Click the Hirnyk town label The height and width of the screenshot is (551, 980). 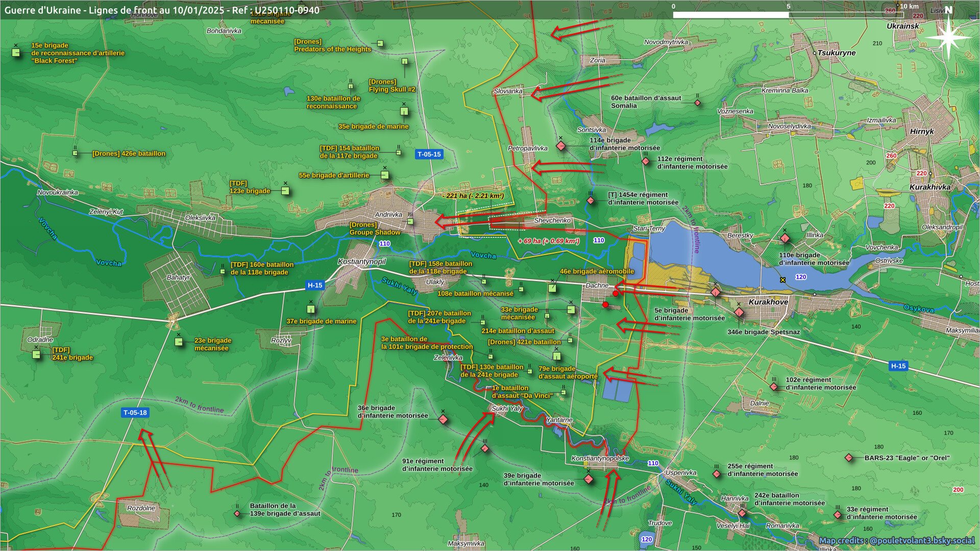tap(922, 131)
